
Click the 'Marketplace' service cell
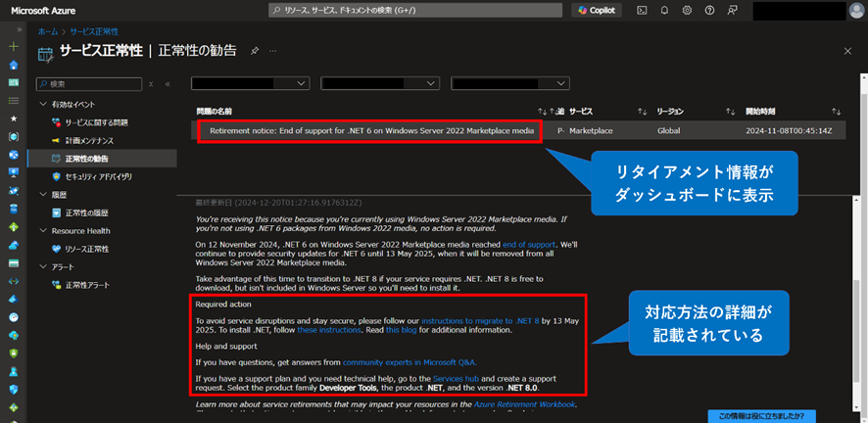[x=591, y=131]
